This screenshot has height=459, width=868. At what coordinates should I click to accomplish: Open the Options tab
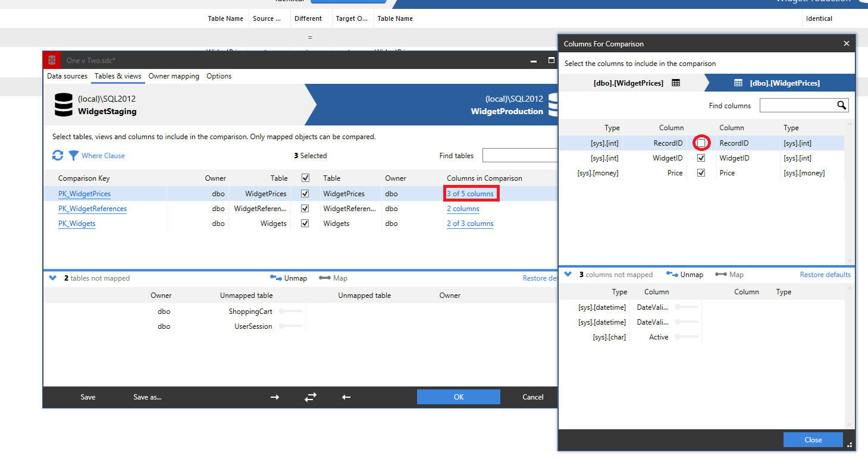tap(219, 76)
